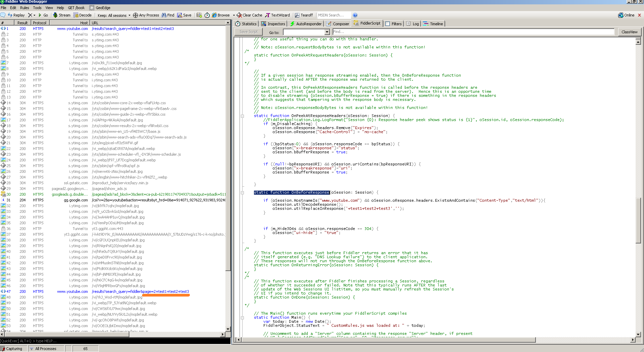The image size is (644, 352).
Task: Click the camera screenshot toolbar icon
Action: click(199, 15)
